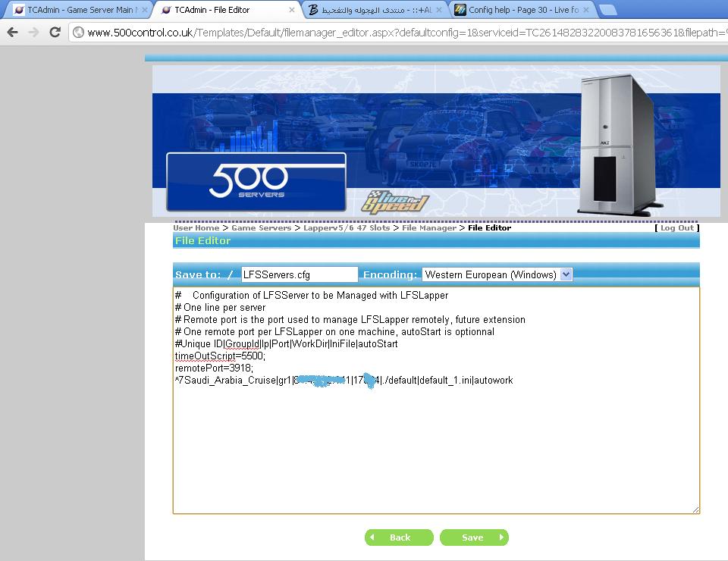Open the File Manager breadcrumb link
This screenshot has width=728, height=561.
coord(429,228)
